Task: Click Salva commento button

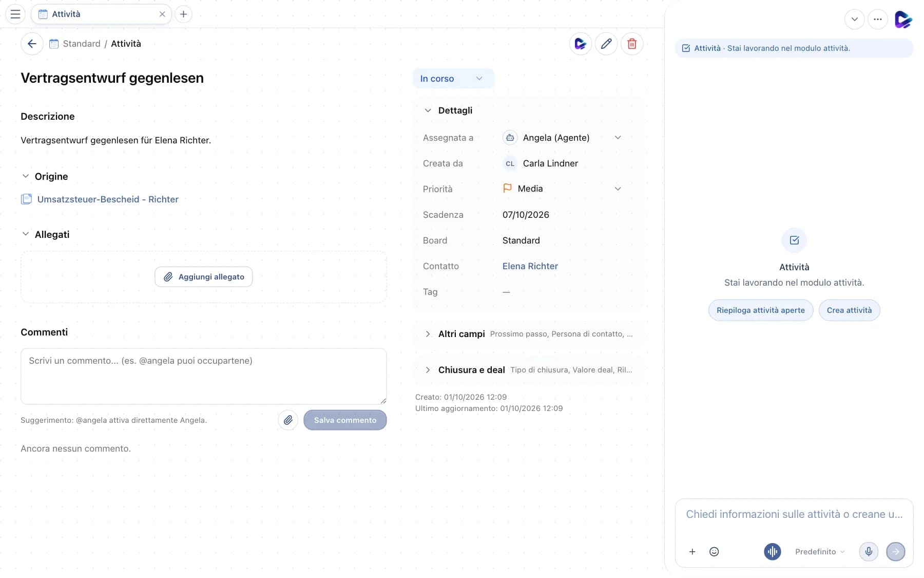Action: [345, 420]
